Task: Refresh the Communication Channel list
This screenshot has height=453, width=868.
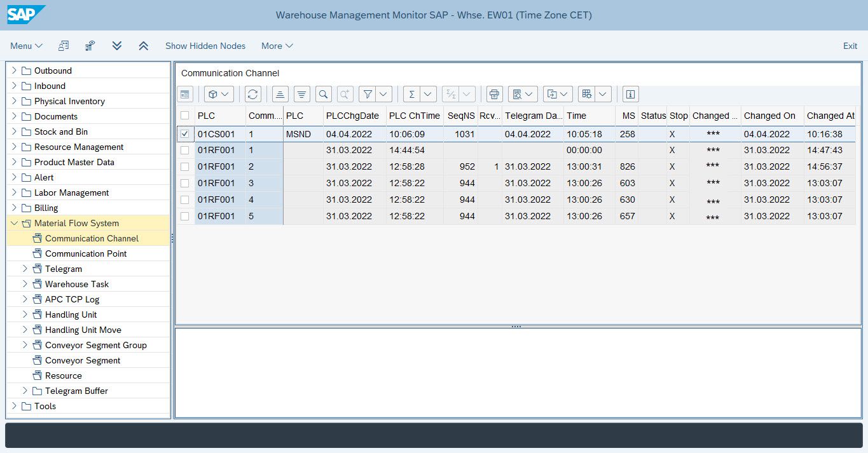Action: (x=253, y=94)
